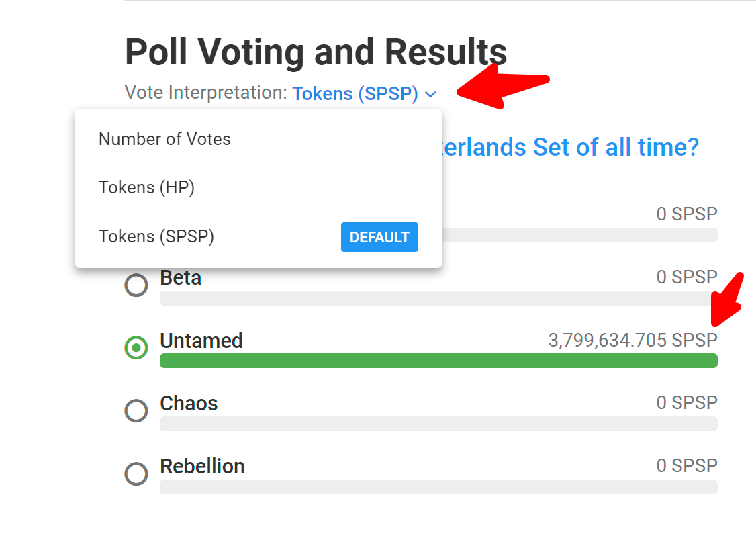Click the chevron next to Tokens (SPSP)
Viewport: 756px width, 542px height.
point(430,95)
